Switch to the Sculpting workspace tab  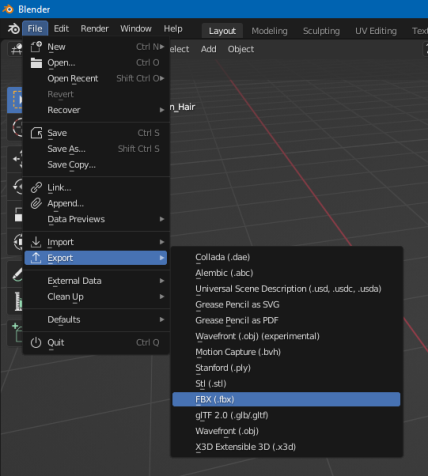pyautogui.click(x=321, y=31)
